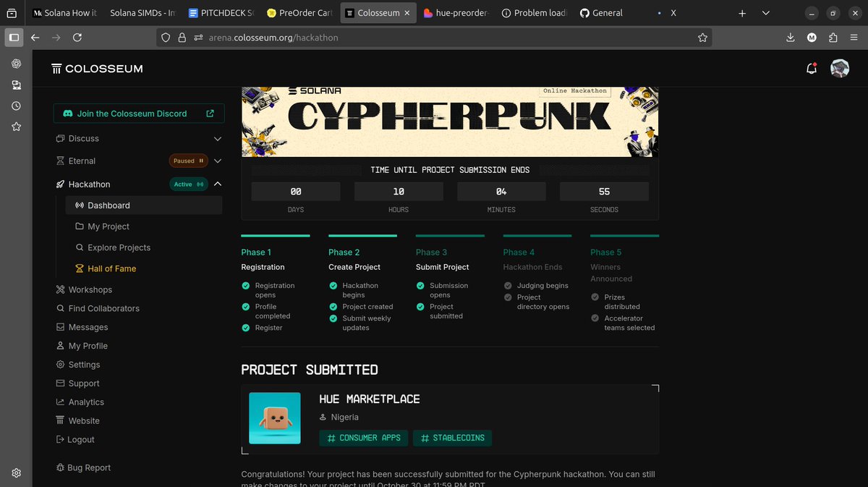Open the user avatar profile menu
The height and width of the screenshot is (487, 868).
(x=839, y=69)
